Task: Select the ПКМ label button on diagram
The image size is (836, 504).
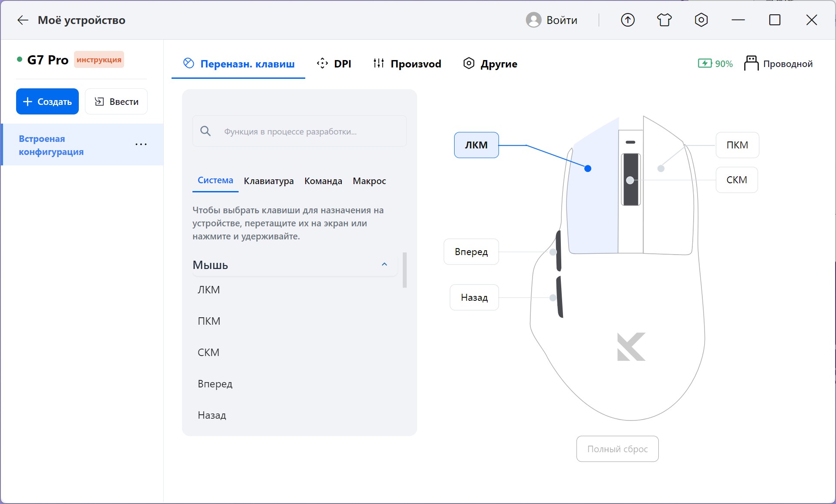Action: pos(737,145)
